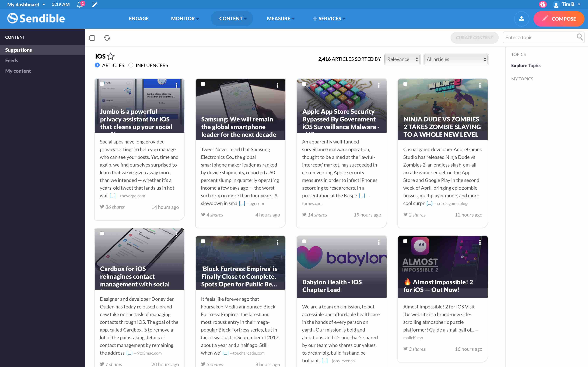588x367 pixels.
Task: Open the Relevance sort dropdown
Action: [x=402, y=59]
